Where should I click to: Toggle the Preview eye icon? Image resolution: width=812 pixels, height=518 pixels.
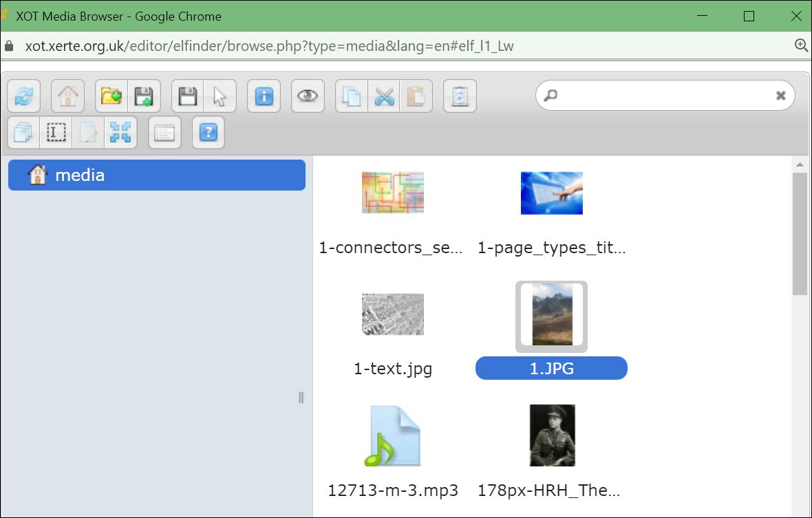(x=308, y=96)
